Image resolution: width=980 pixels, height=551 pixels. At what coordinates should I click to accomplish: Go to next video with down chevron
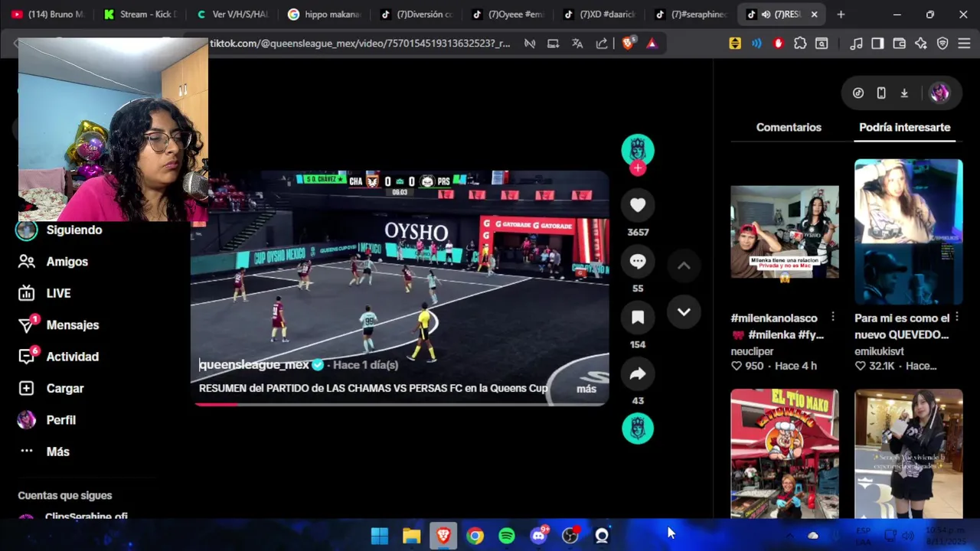(x=684, y=312)
